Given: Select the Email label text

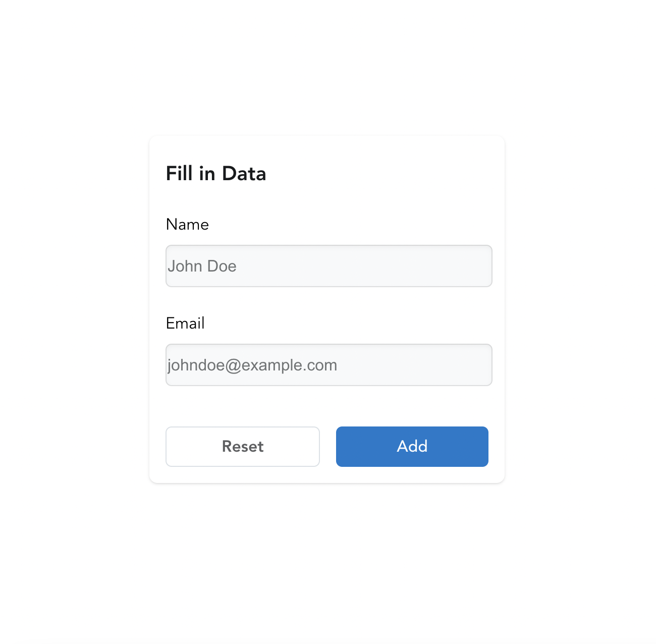Looking at the screenshot, I should pyautogui.click(x=185, y=323).
